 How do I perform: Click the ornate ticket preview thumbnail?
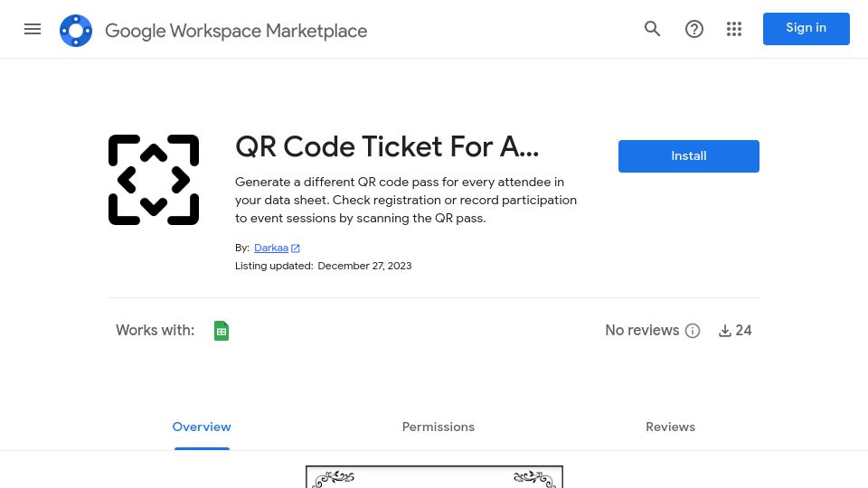pyautogui.click(x=435, y=477)
